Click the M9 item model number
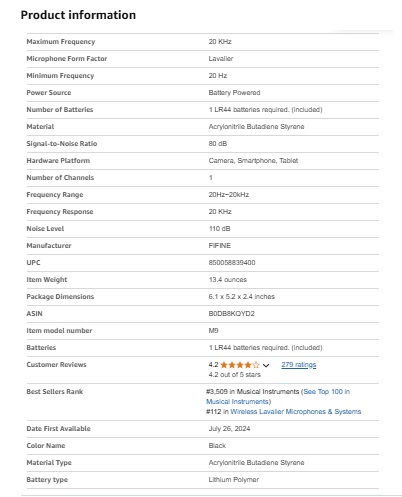Image resolution: width=402 pixels, height=497 pixels. coord(213,331)
